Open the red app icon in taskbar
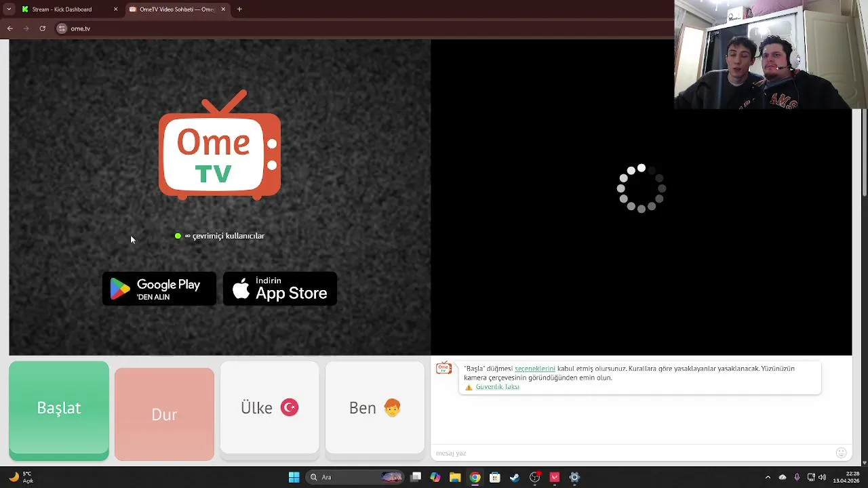 555,477
